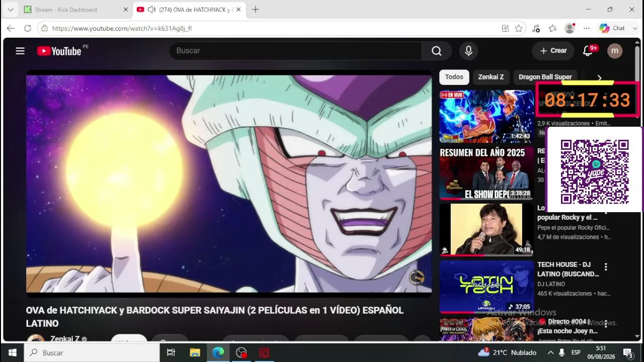644x362 pixels.
Task: Open File Explorer from the taskbar
Action: (195, 352)
